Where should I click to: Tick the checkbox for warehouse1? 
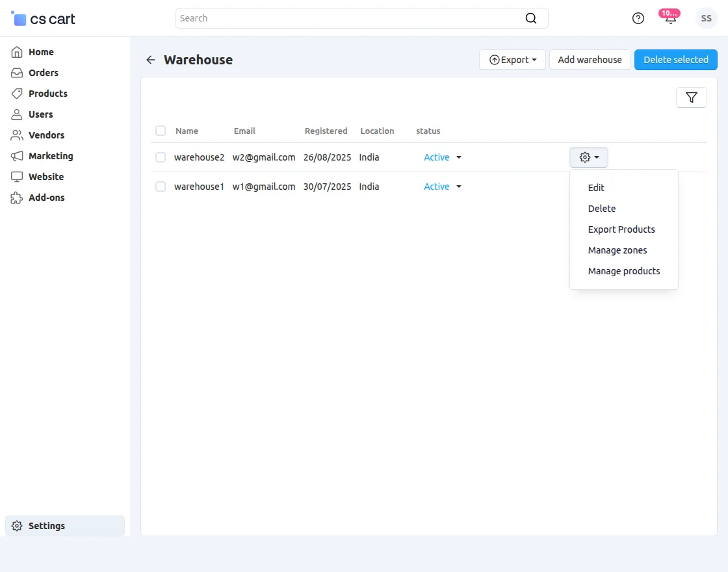pyautogui.click(x=161, y=187)
